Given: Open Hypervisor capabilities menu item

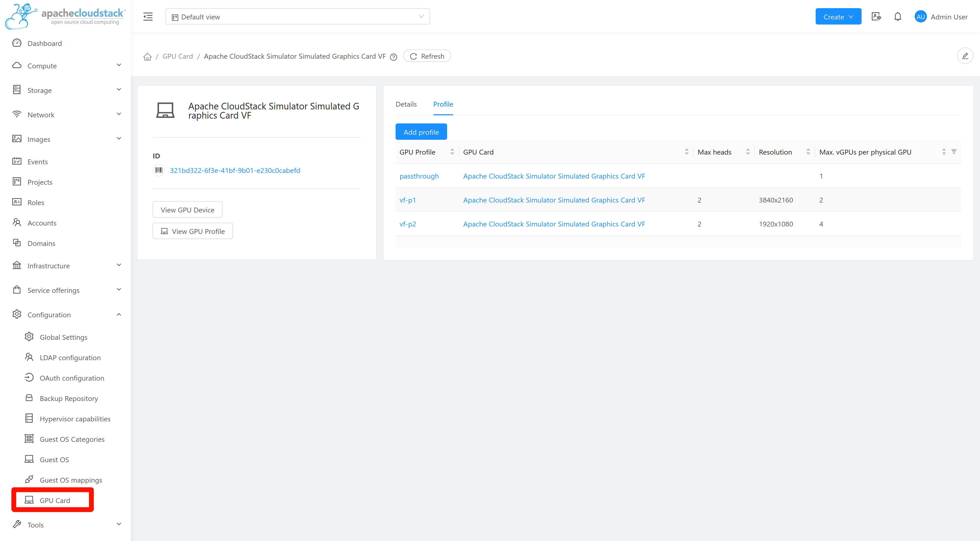Looking at the screenshot, I should click(75, 419).
